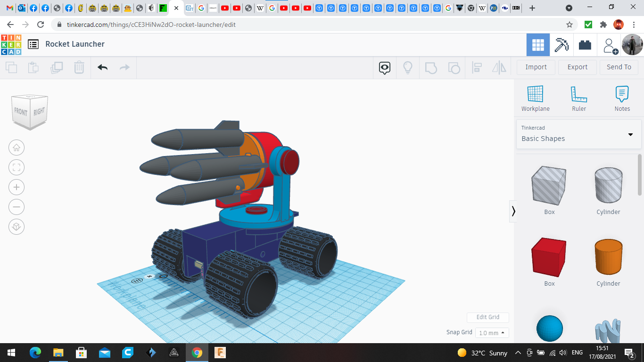Click the Edit Grid button
Viewport: 644px width, 362px height.
coord(488,317)
